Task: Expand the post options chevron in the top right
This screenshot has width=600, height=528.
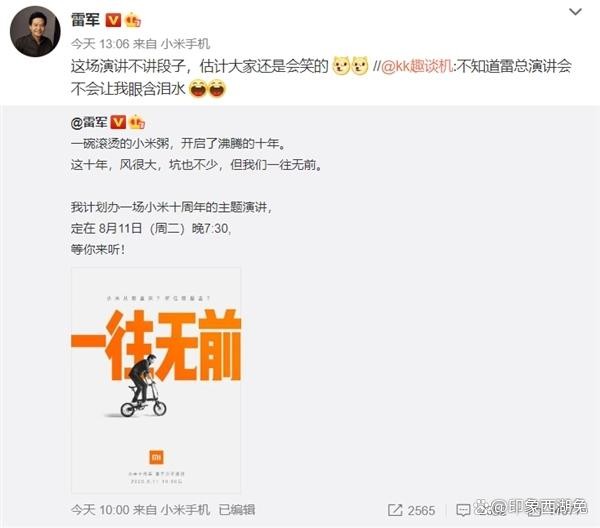Action: point(575,12)
